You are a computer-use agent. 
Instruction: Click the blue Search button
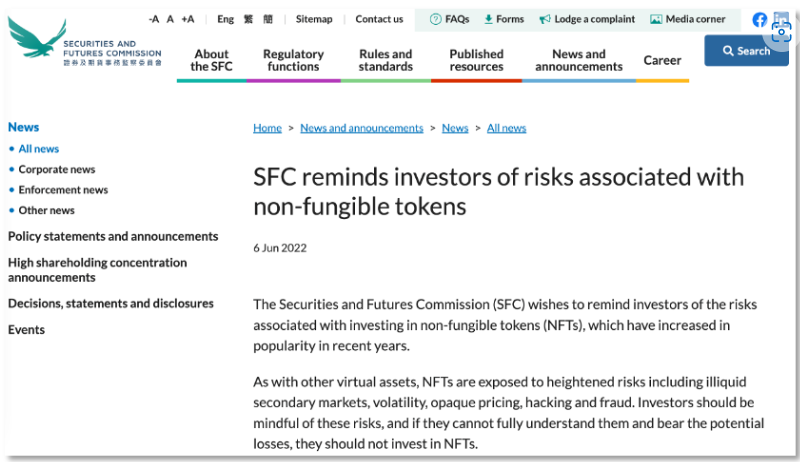tap(746, 50)
